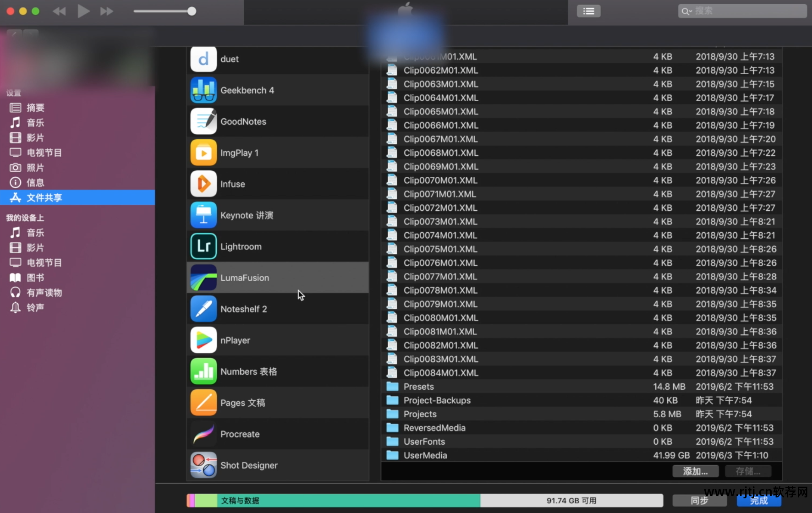
Task: Click the Keynote app icon
Action: point(203,215)
